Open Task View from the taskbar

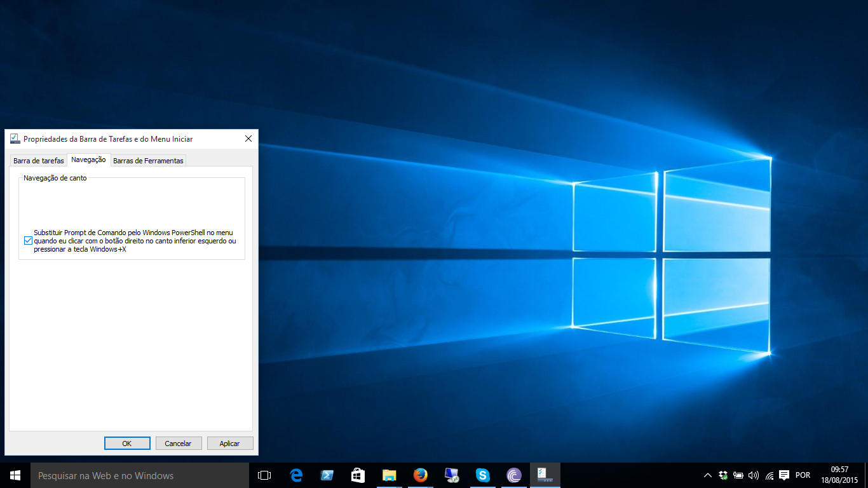pyautogui.click(x=264, y=475)
